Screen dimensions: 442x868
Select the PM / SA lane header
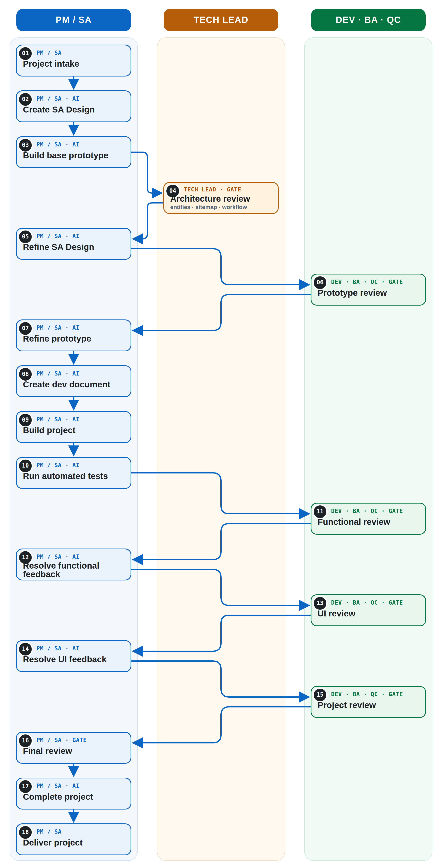(73, 20)
